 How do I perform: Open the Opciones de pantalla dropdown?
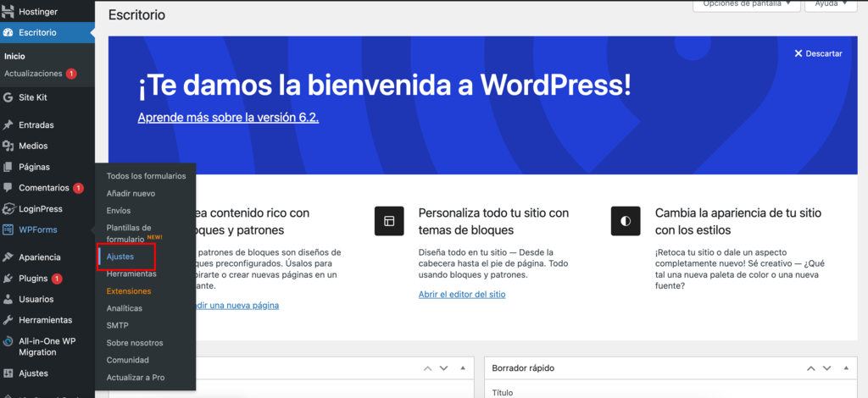click(x=747, y=4)
